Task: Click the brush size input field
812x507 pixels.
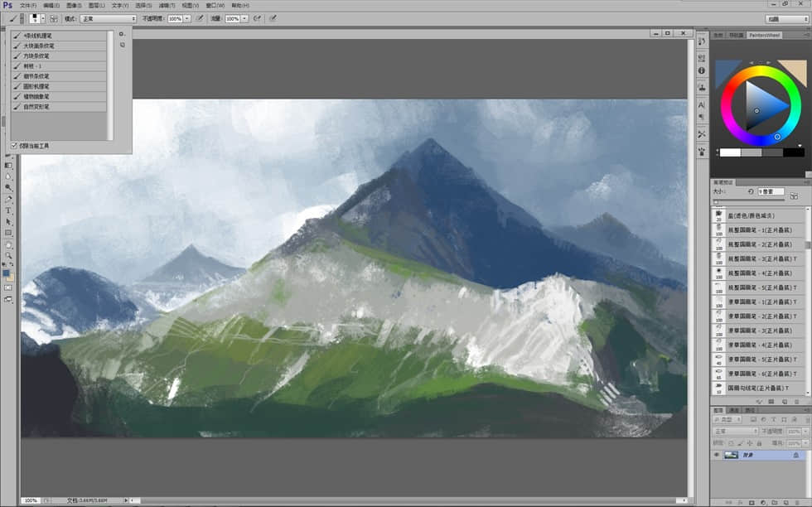Action: click(x=771, y=191)
